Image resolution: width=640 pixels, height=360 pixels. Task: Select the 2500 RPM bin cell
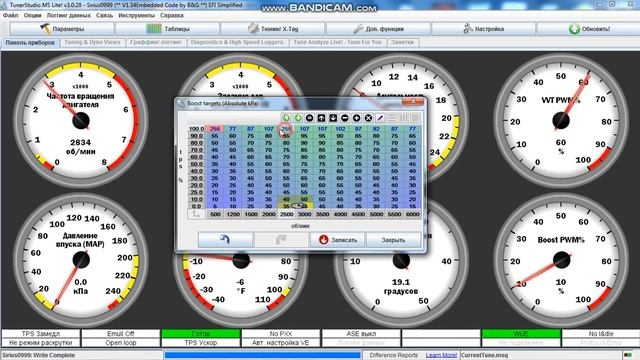click(287, 214)
